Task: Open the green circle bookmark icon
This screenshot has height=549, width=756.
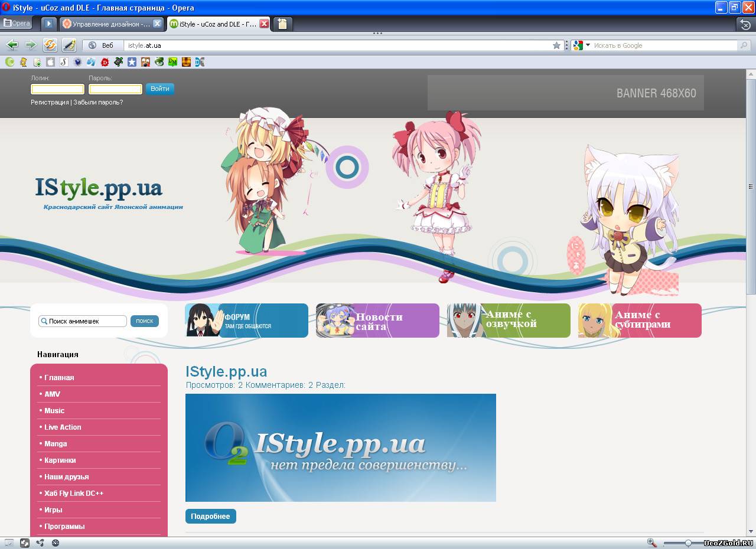Action: click(x=10, y=61)
